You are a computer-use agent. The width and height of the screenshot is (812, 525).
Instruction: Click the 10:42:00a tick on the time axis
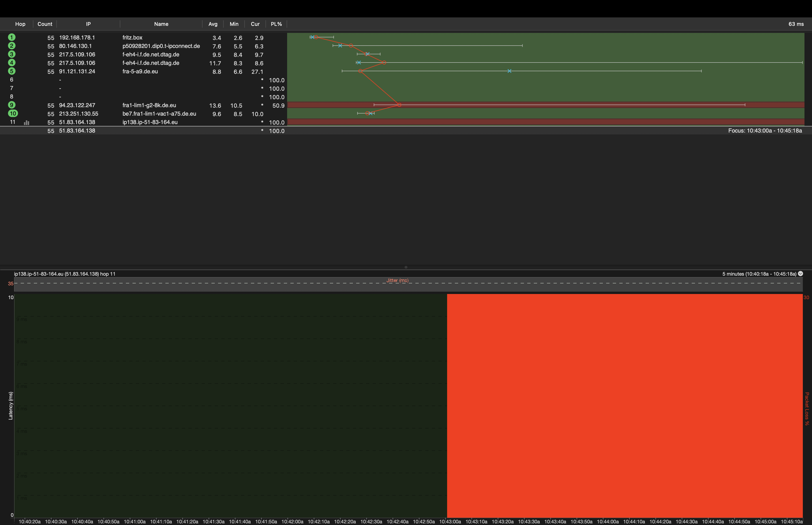click(x=292, y=521)
